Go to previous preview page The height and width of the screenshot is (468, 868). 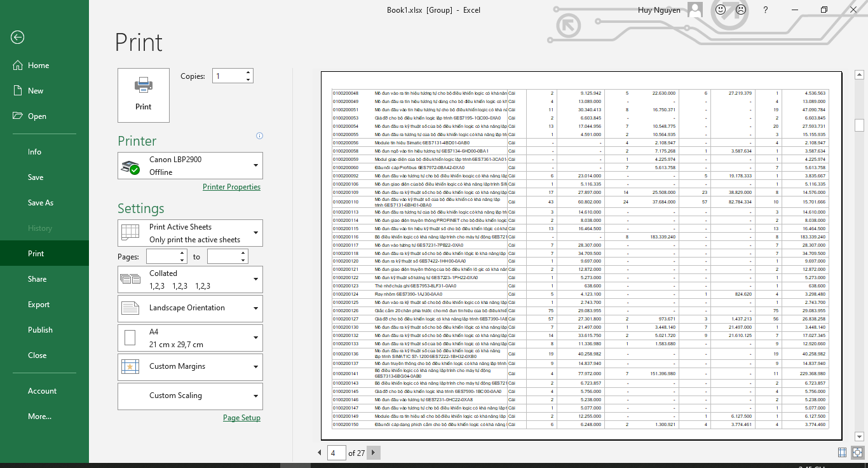click(320, 453)
